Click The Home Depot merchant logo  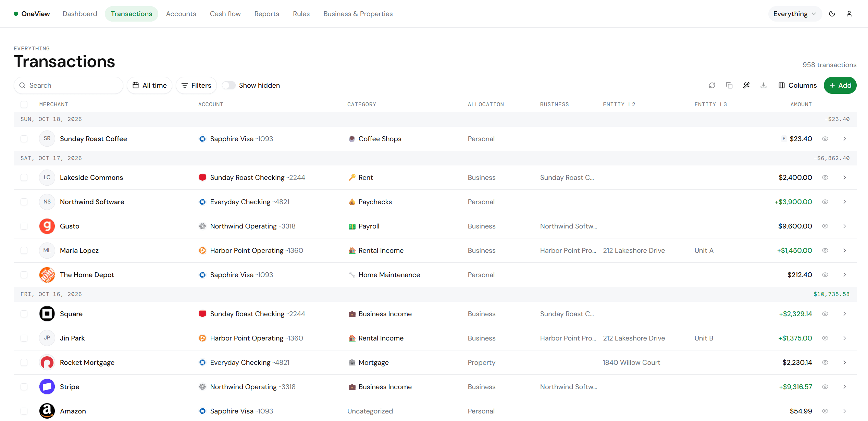[x=47, y=275]
